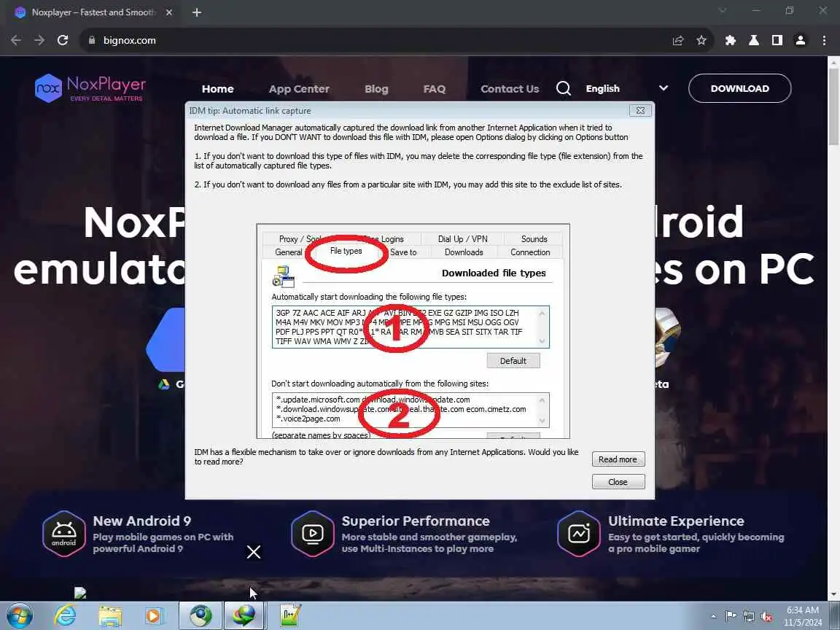Click the Chrome labs flask icon
This screenshot has width=840, height=630.
[754, 40]
